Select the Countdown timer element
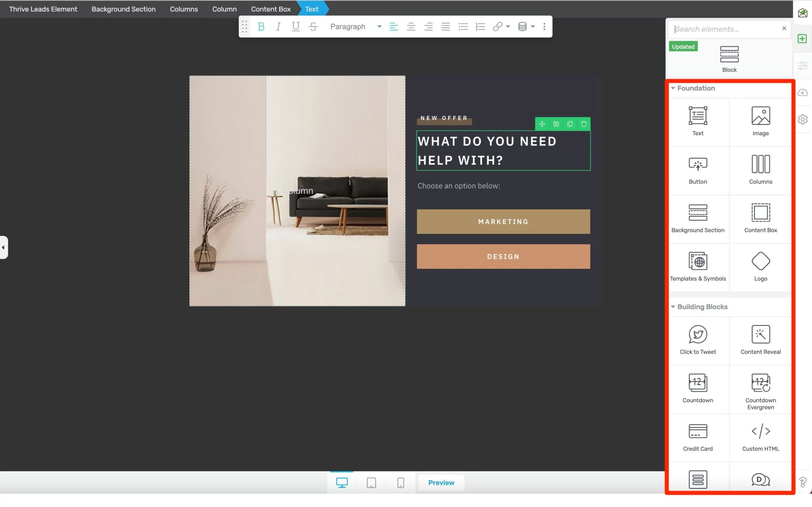Viewport: 812px width, 507px height. pyautogui.click(x=697, y=389)
